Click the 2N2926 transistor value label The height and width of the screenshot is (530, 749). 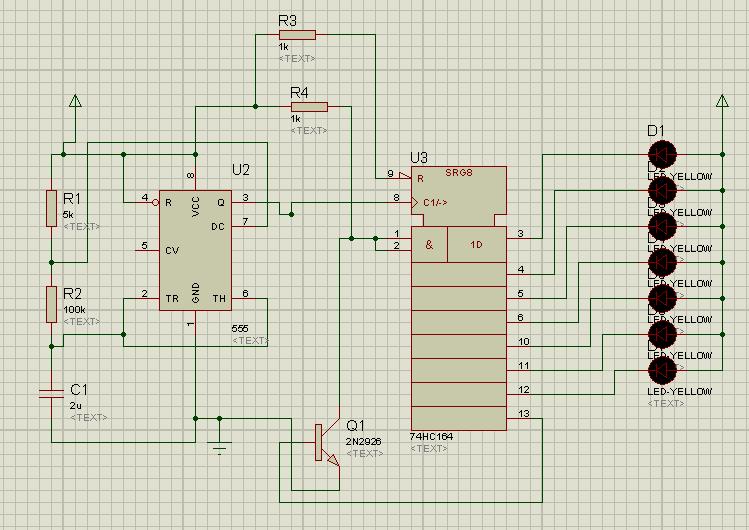point(364,442)
